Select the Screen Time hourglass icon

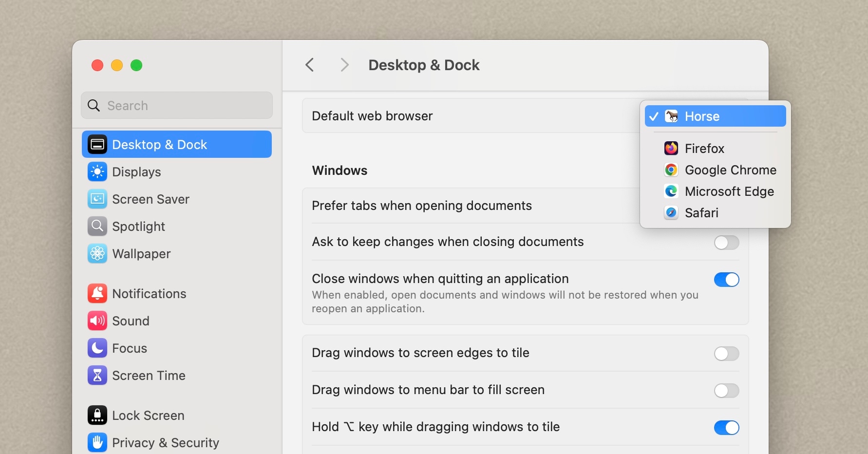pos(97,375)
